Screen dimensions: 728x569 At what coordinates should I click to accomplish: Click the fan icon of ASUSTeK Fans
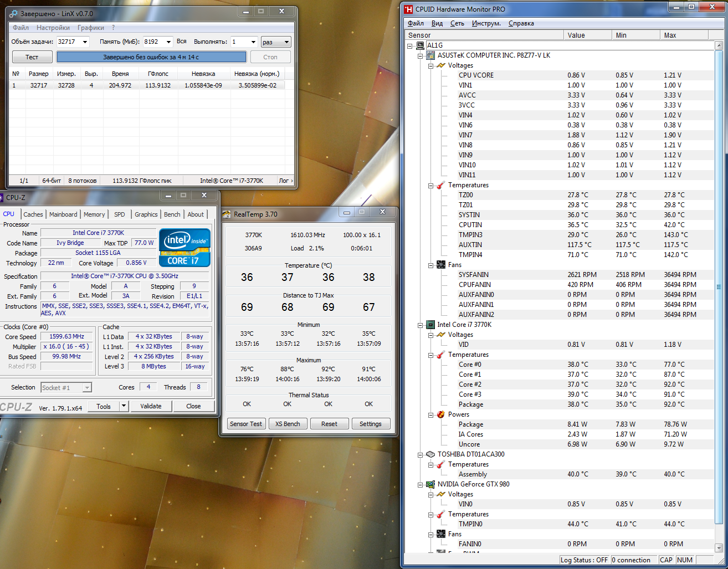coord(441,265)
